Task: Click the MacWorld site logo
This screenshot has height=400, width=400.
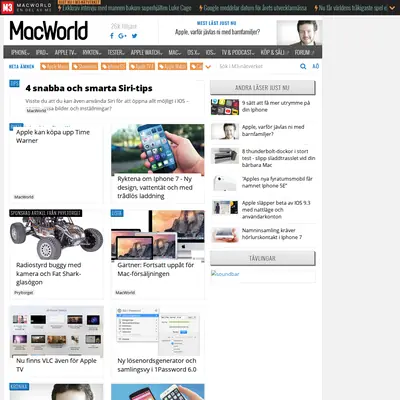Action: [49, 31]
